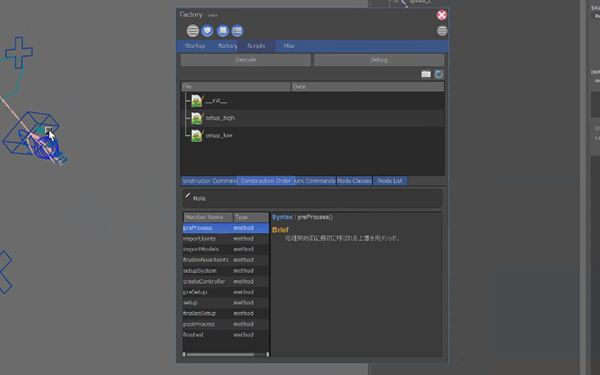Click the plus-shaped controller in viewport
Screen dimensions: 600x375
click(x=19, y=52)
